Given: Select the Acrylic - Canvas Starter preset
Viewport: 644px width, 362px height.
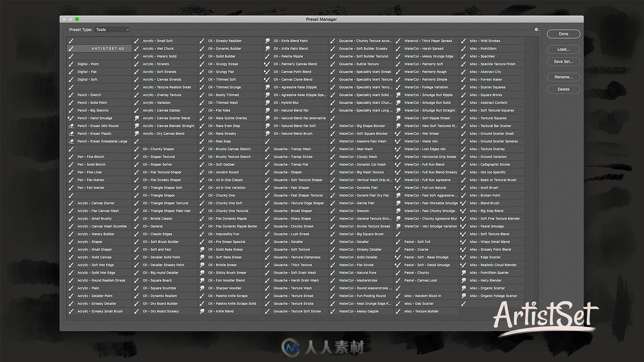Looking at the screenshot, I should click(x=99, y=203).
